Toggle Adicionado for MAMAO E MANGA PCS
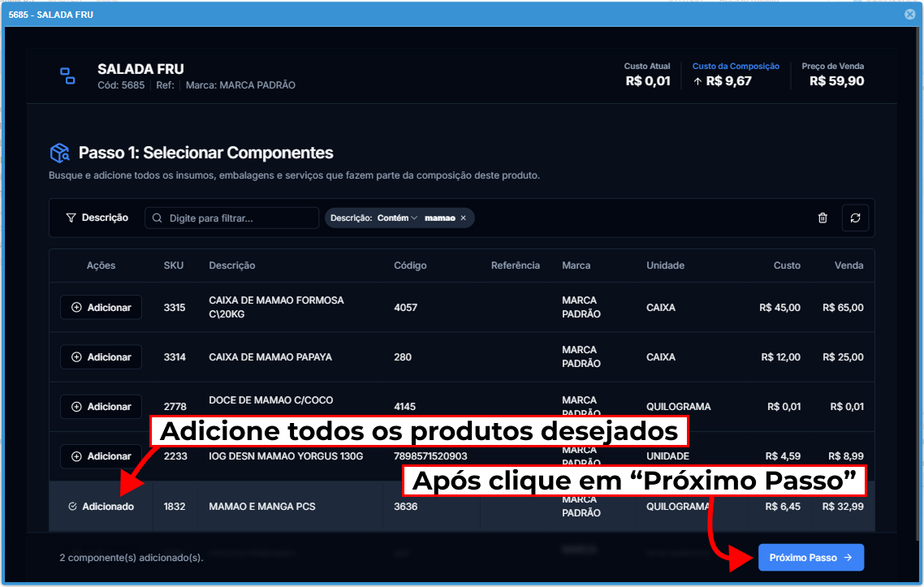 click(101, 507)
